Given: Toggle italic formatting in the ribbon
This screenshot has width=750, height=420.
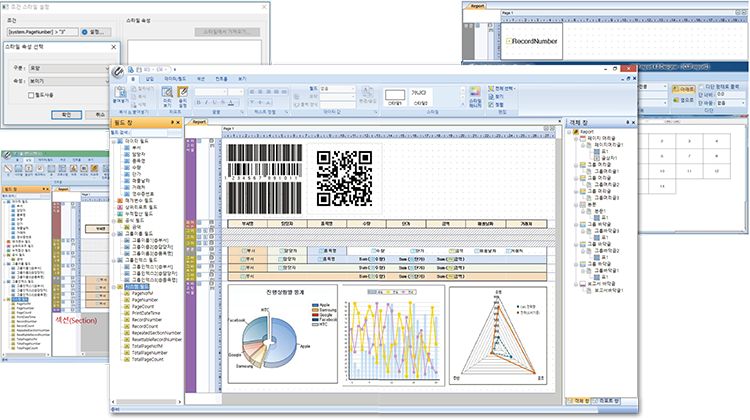Looking at the screenshot, I should point(207,102).
